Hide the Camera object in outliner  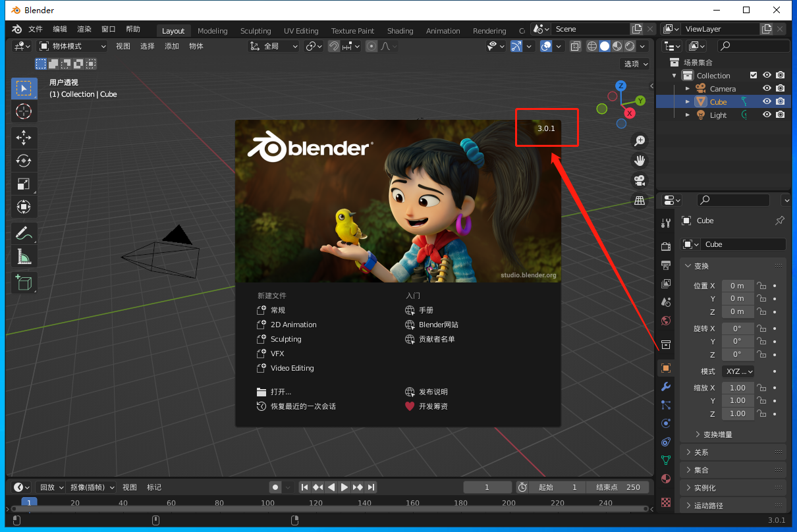tap(767, 89)
